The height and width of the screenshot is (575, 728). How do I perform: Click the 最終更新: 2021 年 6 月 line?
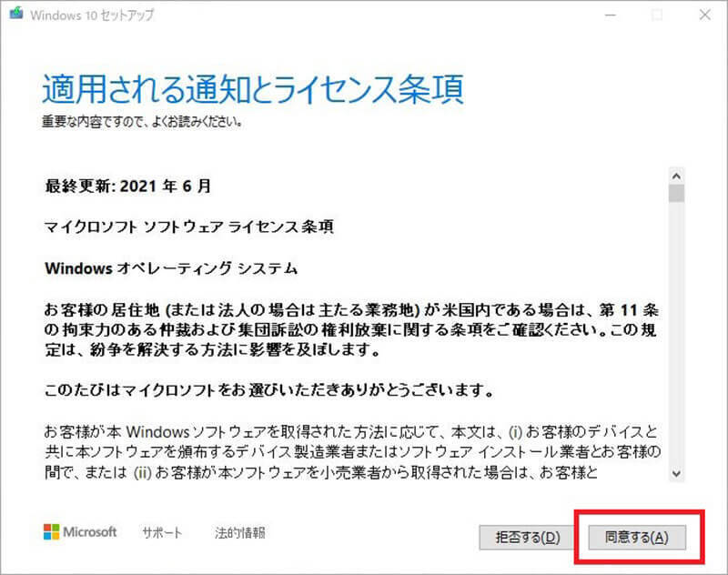click(128, 187)
